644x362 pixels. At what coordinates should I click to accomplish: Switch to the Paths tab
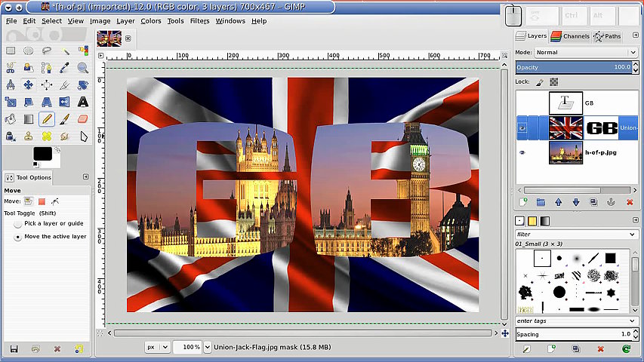click(x=607, y=36)
